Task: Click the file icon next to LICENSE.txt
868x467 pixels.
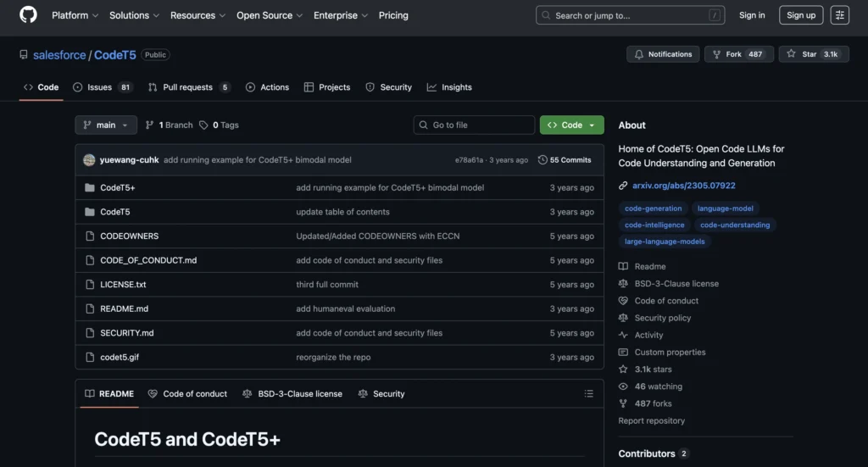Action: [x=90, y=285]
